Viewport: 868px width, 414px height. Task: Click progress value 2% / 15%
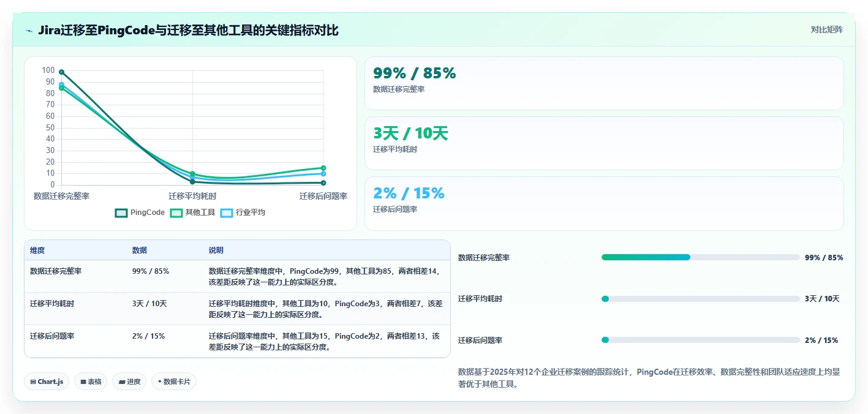point(821,341)
